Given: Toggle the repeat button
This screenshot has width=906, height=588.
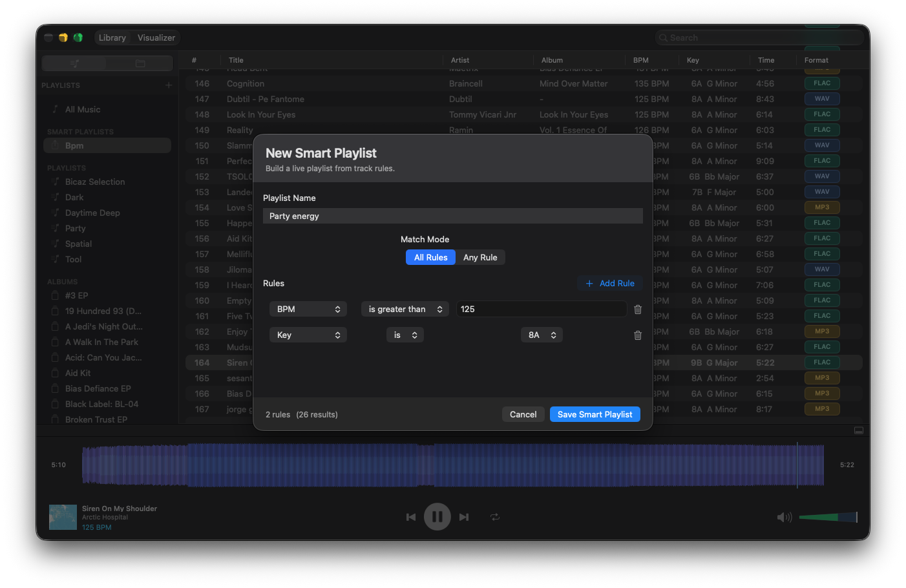Looking at the screenshot, I should pyautogui.click(x=495, y=517).
